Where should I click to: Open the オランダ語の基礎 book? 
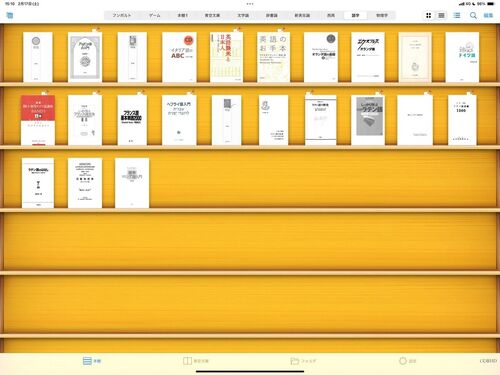point(321,57)
